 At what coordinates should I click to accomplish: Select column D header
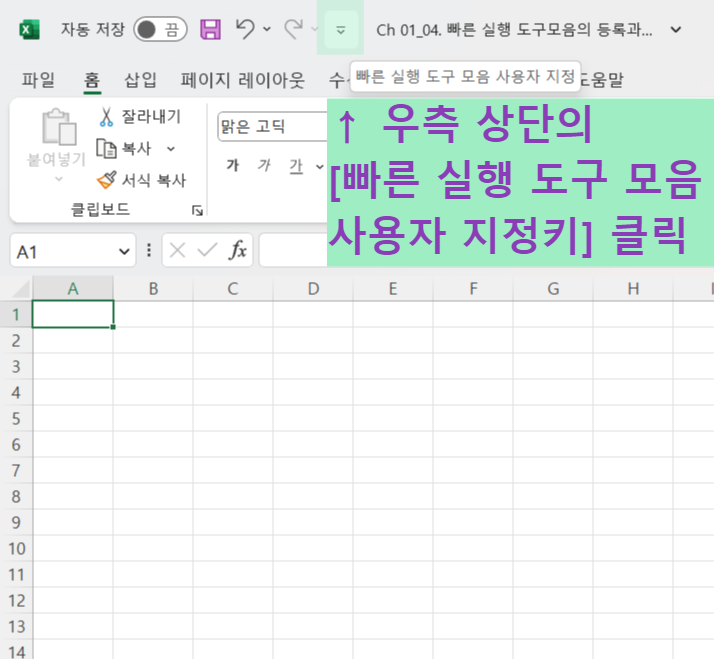click(313, 289)
